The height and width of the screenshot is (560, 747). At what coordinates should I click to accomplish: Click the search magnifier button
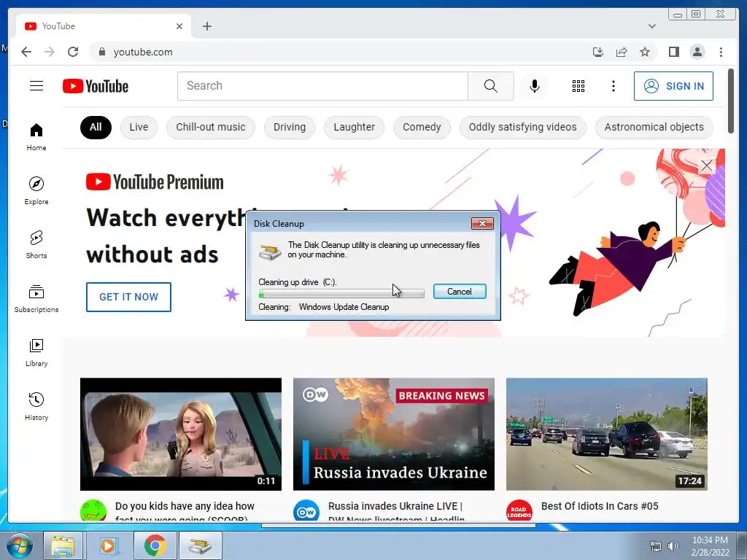[491, 86]
